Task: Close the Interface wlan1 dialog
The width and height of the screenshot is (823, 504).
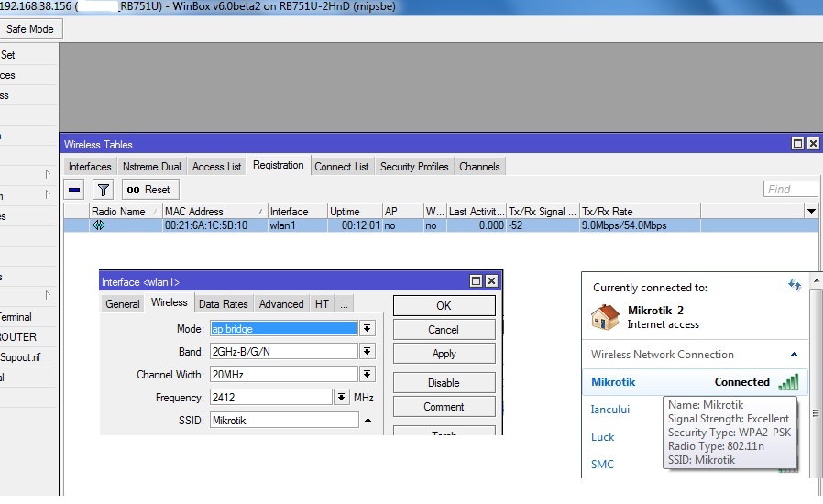Action: [x=491, y=281]
